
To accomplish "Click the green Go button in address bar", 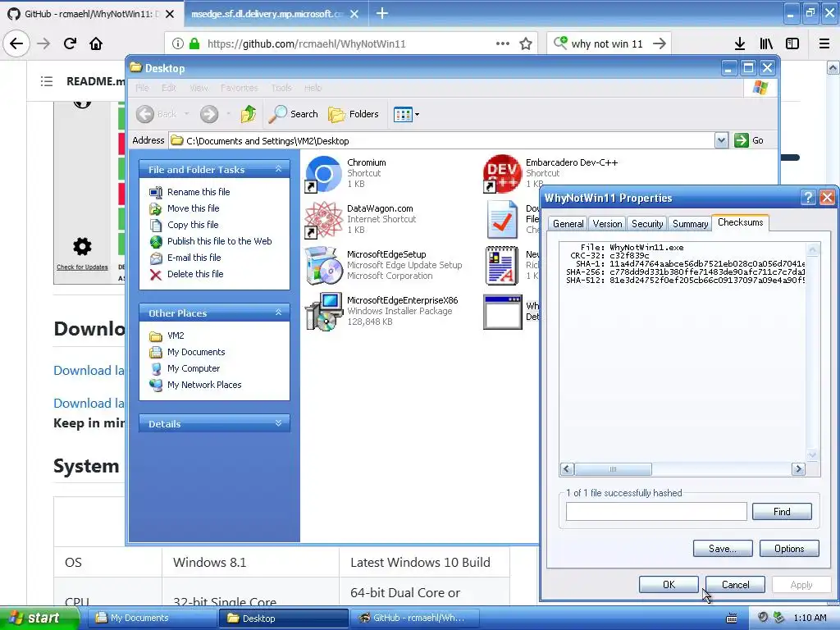I will point(749,140).
